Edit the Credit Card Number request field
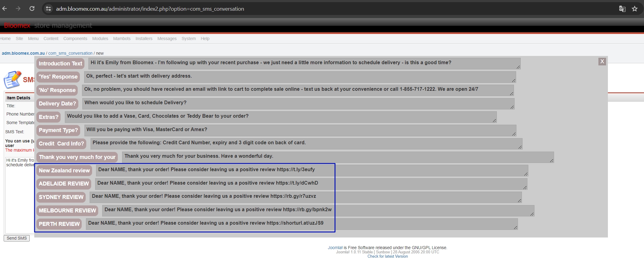The width and height of the screenshot is (644, 265). coord(306,144)
